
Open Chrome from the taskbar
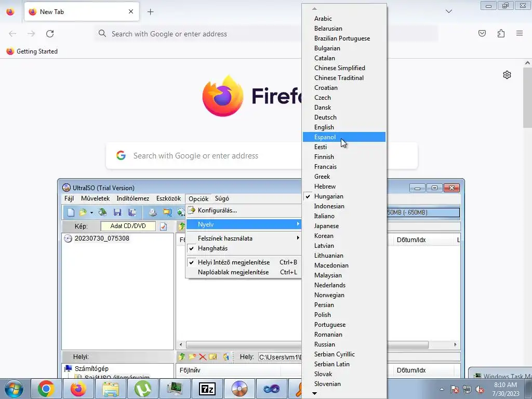click(x=46, y=389)
